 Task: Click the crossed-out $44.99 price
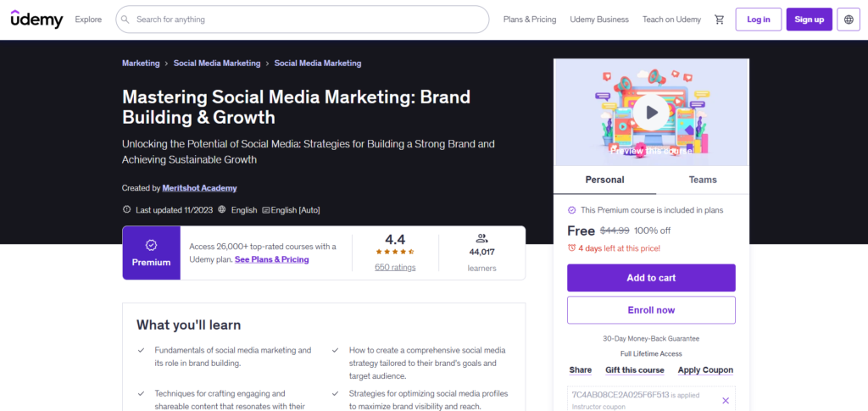tap(615, 230)
